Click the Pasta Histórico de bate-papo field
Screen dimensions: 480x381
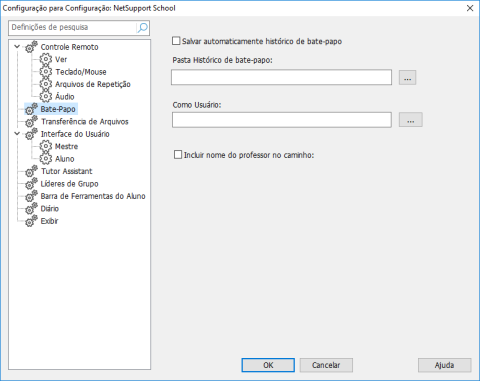pyautogui.click(x=281, y=77)
